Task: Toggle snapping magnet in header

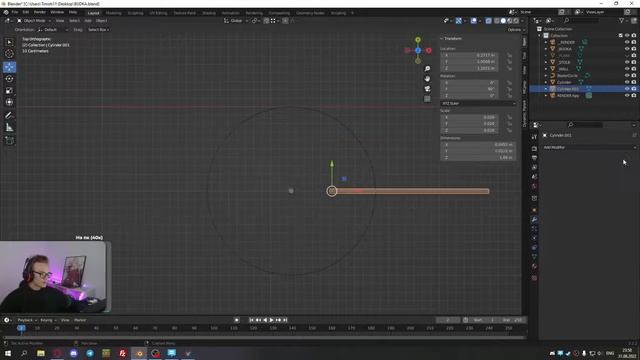Action: tap(266, 20)
